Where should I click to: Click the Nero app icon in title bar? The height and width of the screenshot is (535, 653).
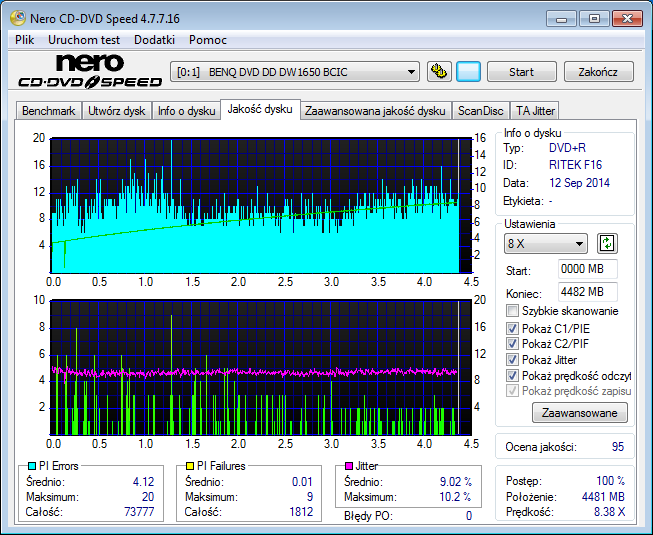click(x=18, y=18)
